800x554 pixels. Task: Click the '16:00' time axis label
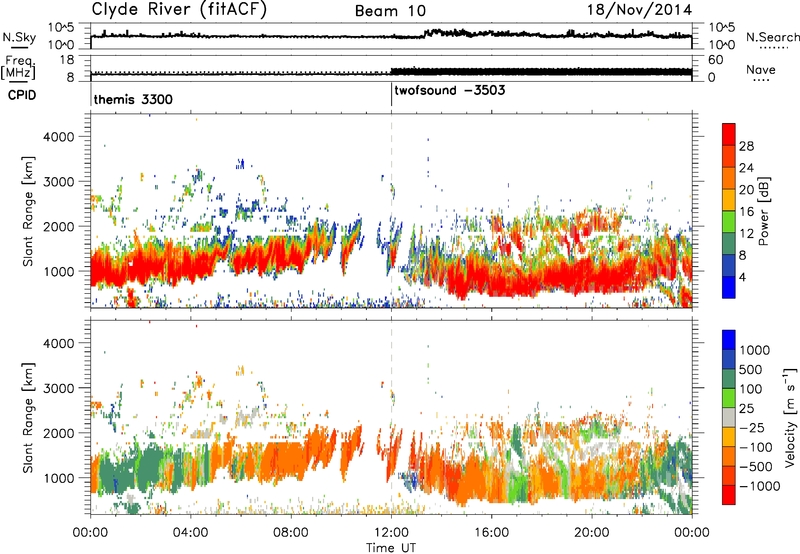click(x=491, y=533)
